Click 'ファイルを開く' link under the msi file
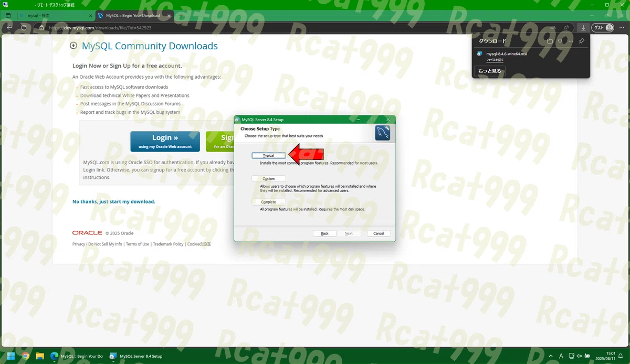The image size is (630, 364). [x=495, y=60]
